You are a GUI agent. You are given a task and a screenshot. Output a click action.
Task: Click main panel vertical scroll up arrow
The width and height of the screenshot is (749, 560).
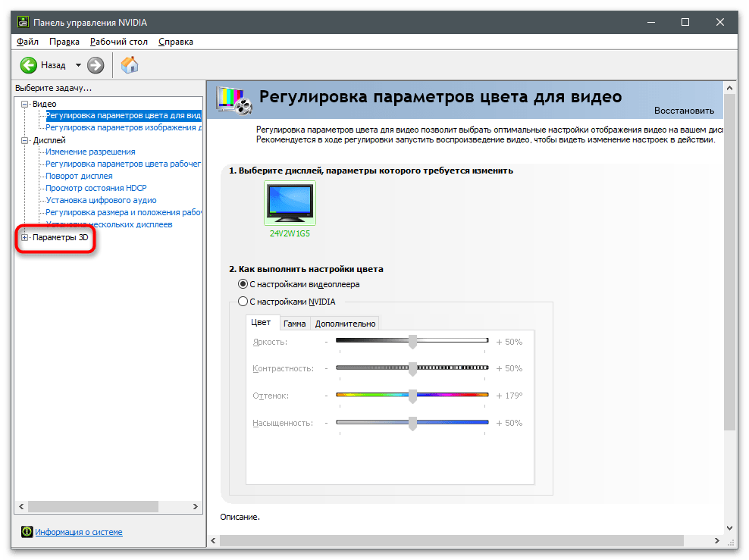729,88
